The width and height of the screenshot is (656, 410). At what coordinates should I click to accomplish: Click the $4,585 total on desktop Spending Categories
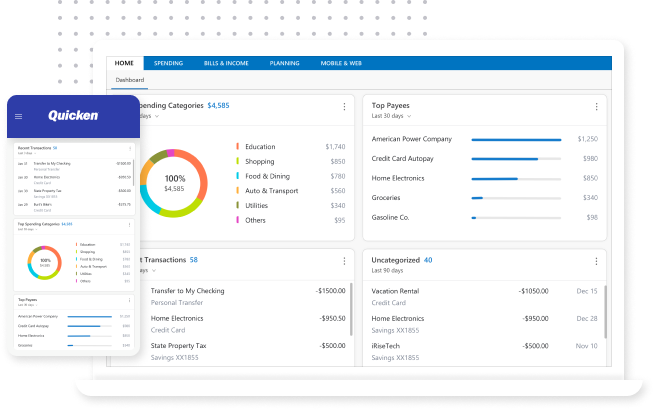pos(218,105)
